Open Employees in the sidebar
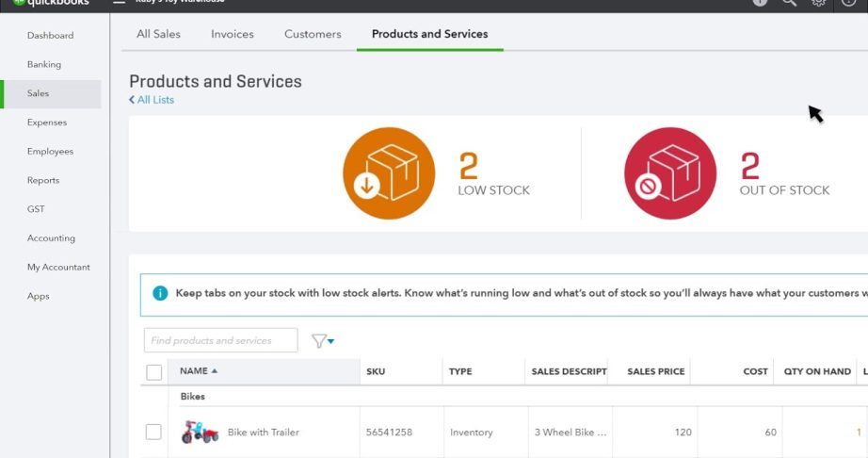 pos(51,151)
